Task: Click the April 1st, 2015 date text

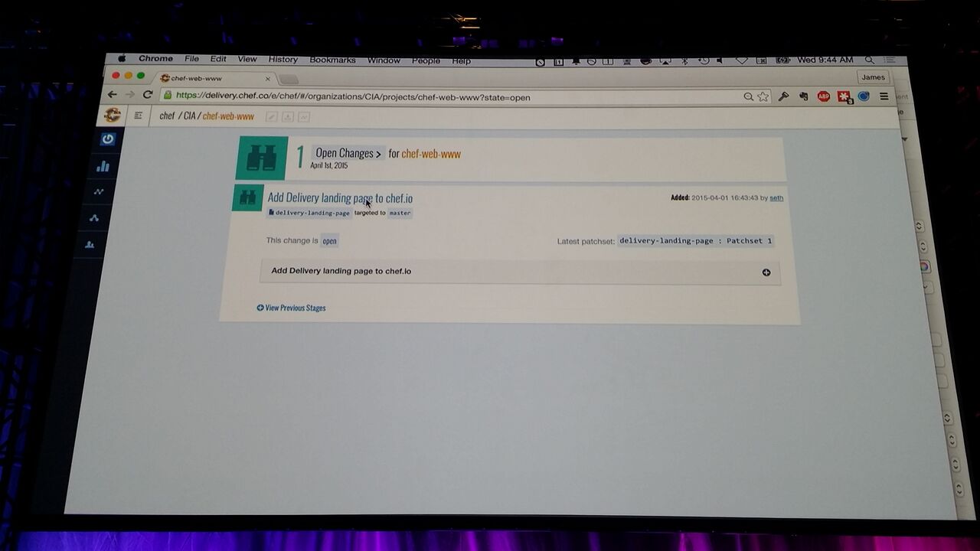Action: [x=329, y=165]
